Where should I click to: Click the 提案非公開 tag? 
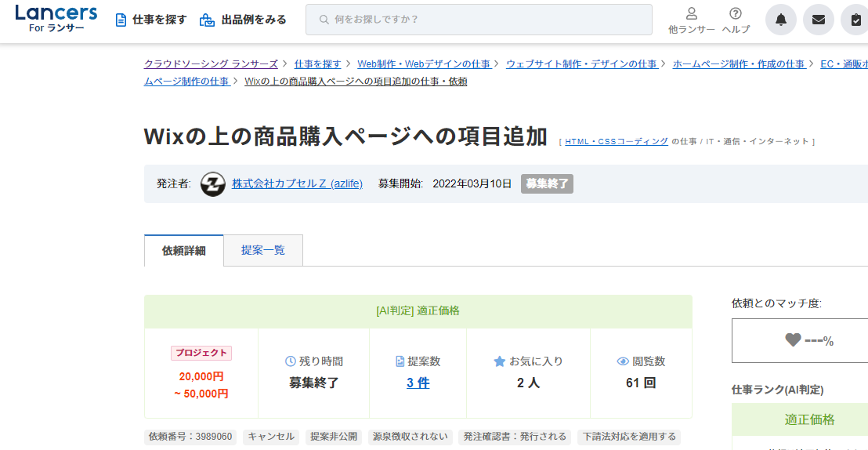(334, 437)
